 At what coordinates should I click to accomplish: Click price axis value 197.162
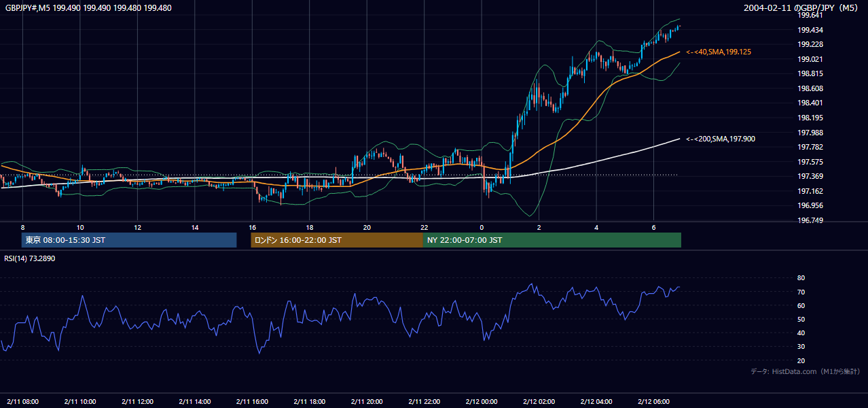coord(810,191)
